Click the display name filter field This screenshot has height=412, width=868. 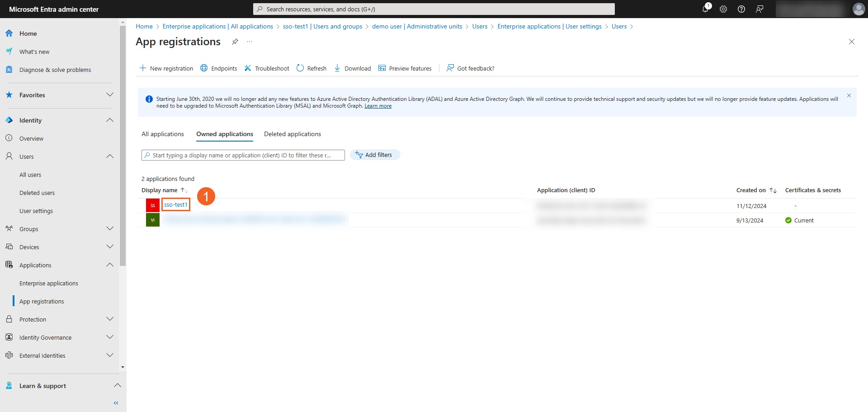pyautogui.click(x=244, y=155)
